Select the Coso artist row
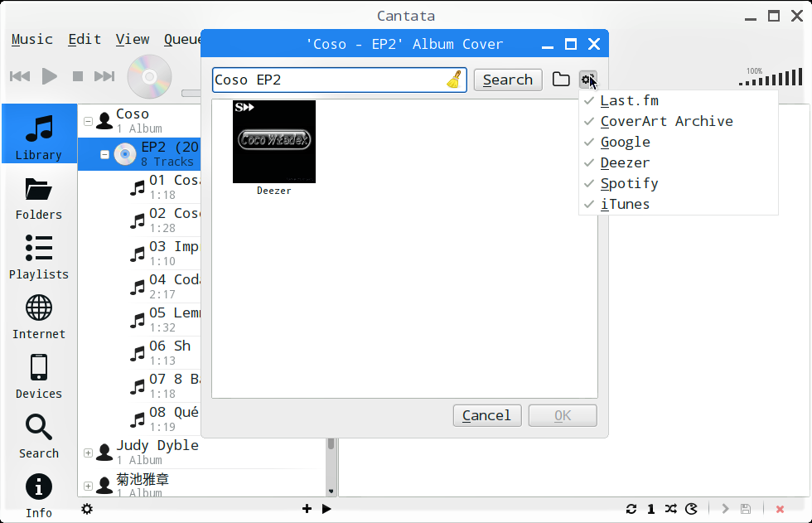 point(139,121)
